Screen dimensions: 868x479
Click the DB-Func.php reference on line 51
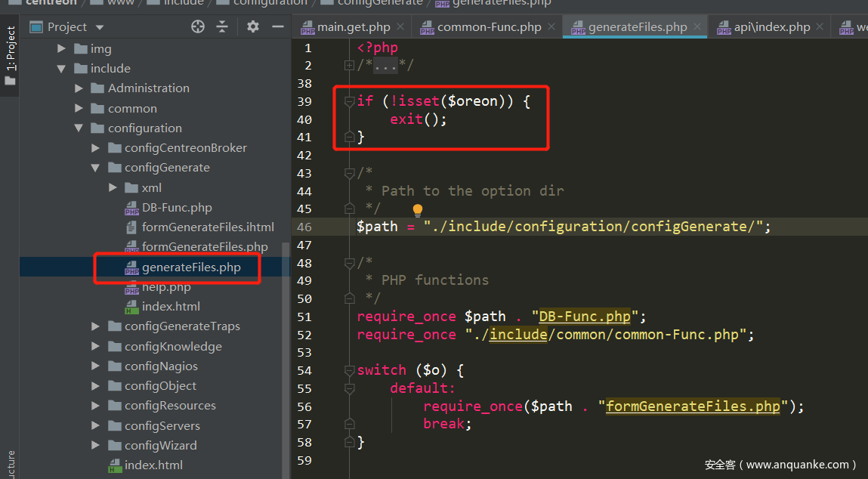pyautogui.click(x=585, y=317)
